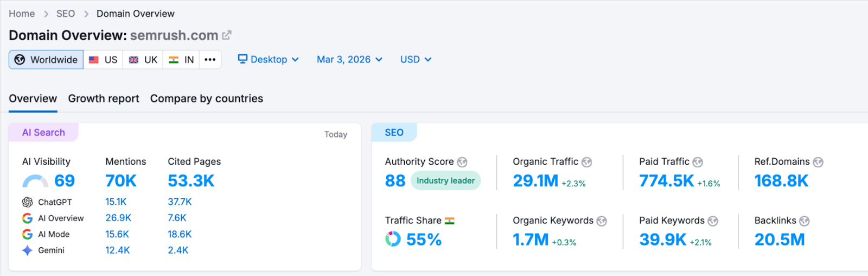Viewport: 868px width, 276px height.
Task: Click the India flag beside Traffic Share
Action: tap(450, 221)
